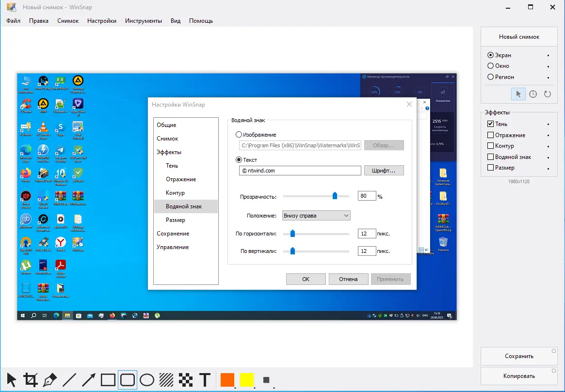Viewport: 565px width, 392px height.
Task: Enable Размер checkbox in Эффекты panel
Action: (490, 167)
